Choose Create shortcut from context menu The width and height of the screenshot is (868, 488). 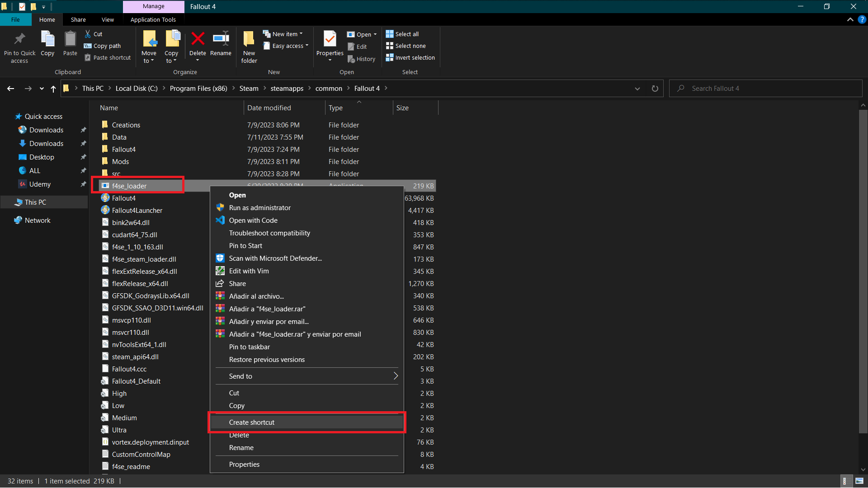[252, 422]
